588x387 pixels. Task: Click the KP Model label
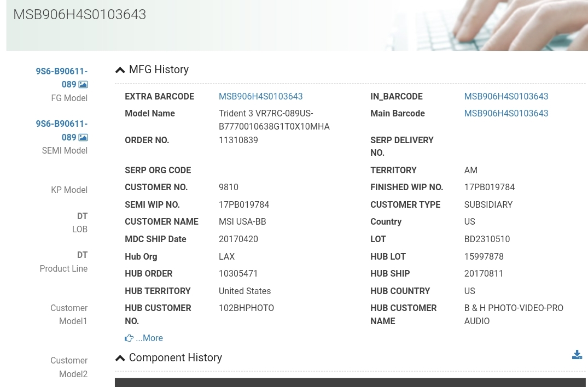coord(69,190)
